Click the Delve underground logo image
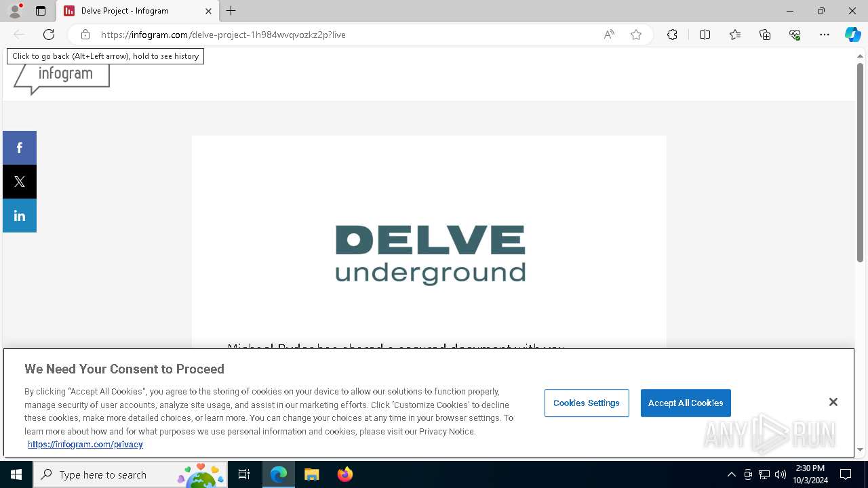Image resolution: width=868 pixels, height=488 pixels. (431, 256)
